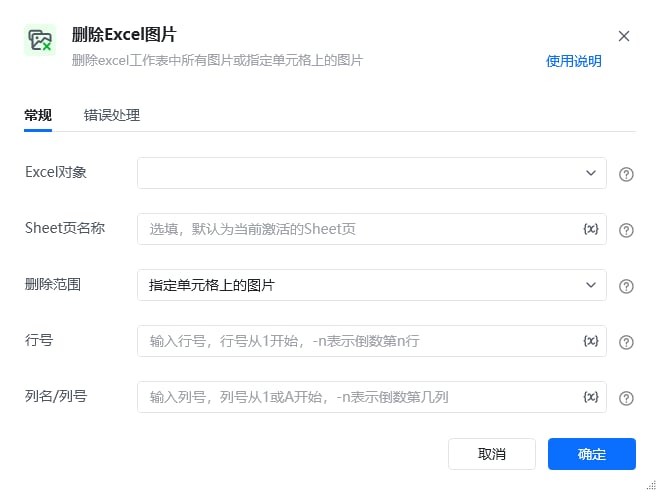This screenshot has height=494, width=660.
Task: Insert variable in 列名/列号 field
Action: pos(591,397)
